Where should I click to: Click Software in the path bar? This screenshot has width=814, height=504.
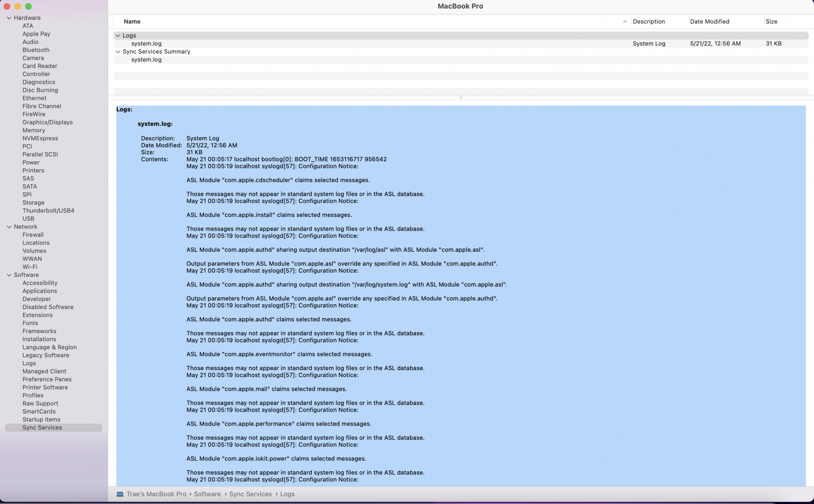pyautogui.click(x=207, y=494)
